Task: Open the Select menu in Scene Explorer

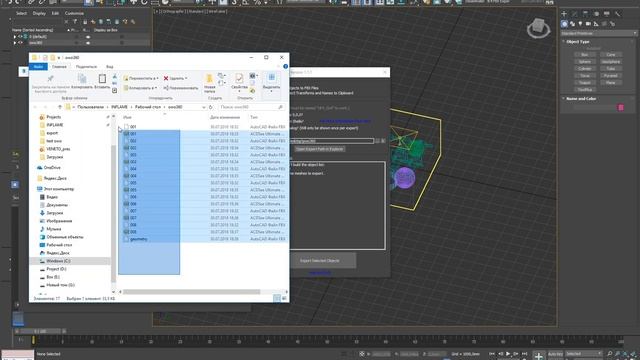Action: [x=21, y=13]
